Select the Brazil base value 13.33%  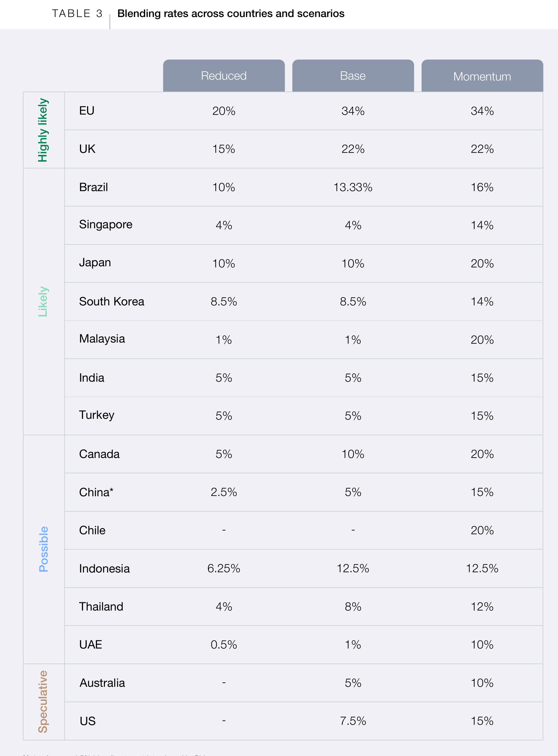point(353,187)
